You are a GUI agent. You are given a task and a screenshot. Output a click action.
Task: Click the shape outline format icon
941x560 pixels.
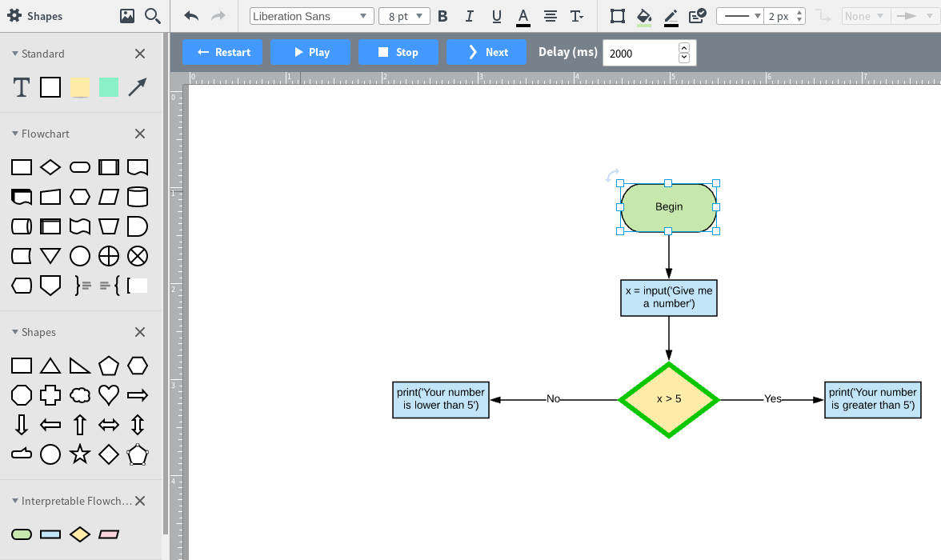617,16
